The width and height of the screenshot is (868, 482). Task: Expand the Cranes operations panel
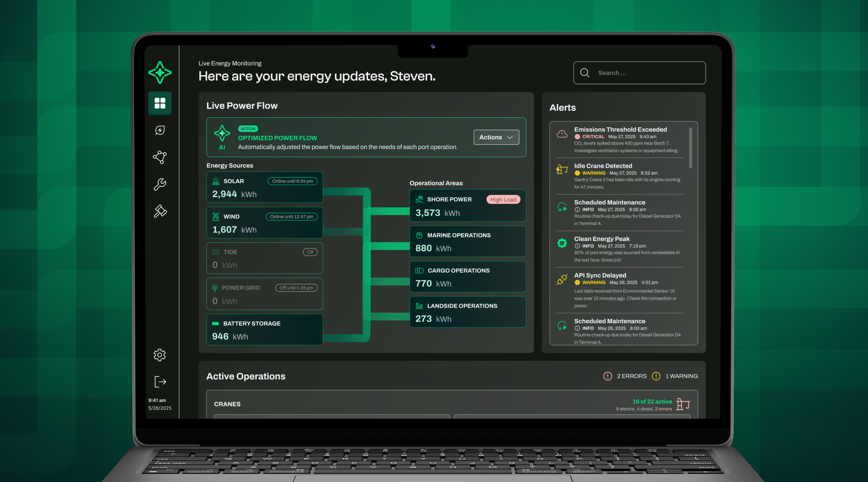pos(227,404)
